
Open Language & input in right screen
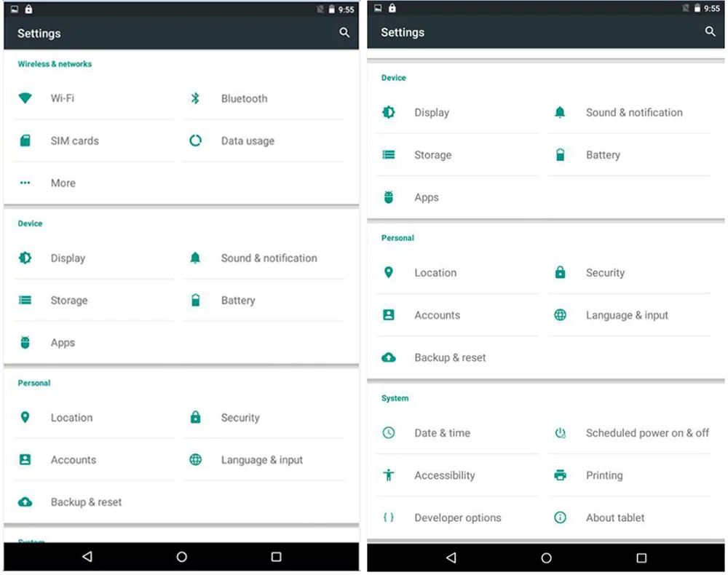point(627,315)
